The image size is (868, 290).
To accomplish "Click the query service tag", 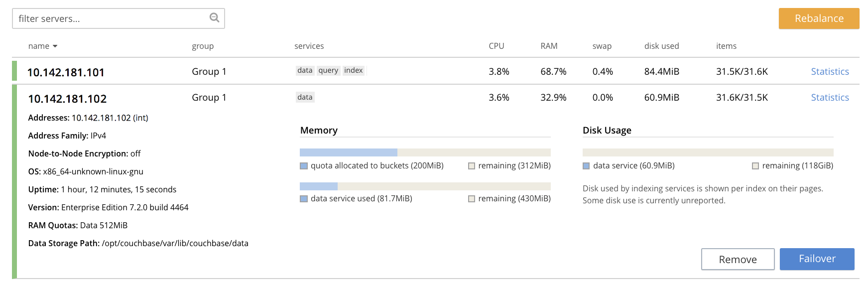I will (x=328, y=70).
